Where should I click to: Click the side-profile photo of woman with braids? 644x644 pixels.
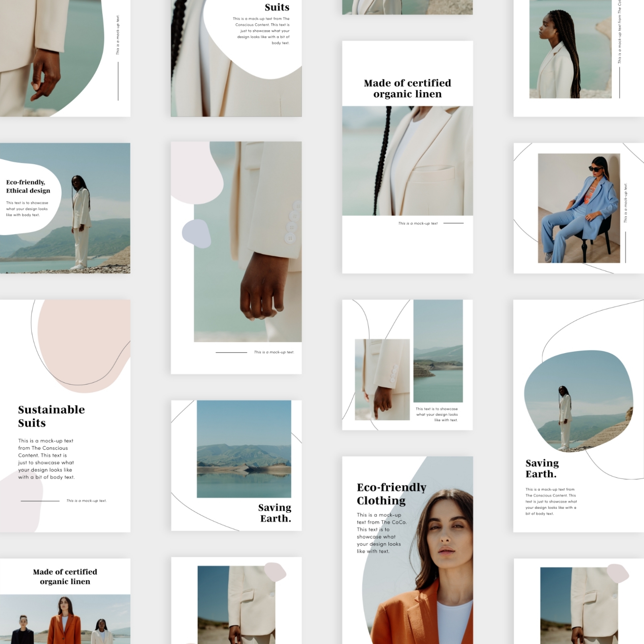(x=570, y=49)
